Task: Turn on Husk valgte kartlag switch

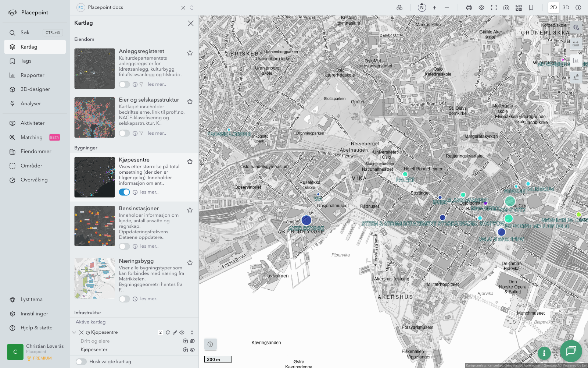Action: 81,362
